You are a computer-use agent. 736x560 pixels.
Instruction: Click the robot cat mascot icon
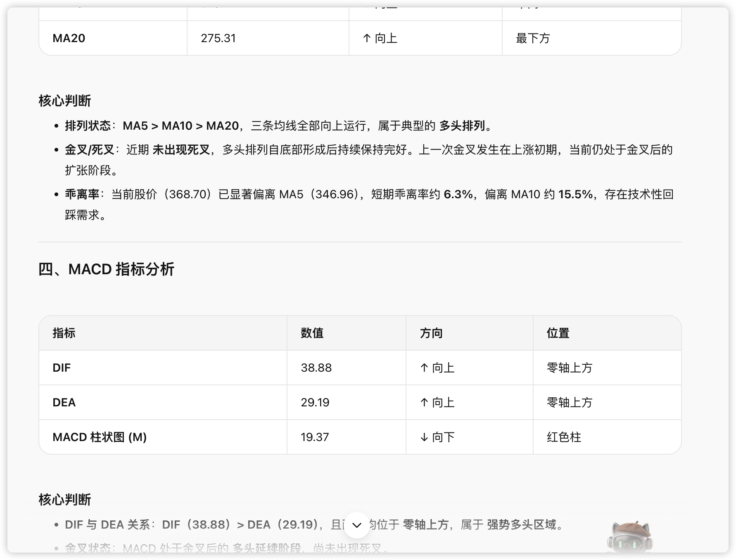[x=629, y=536]
